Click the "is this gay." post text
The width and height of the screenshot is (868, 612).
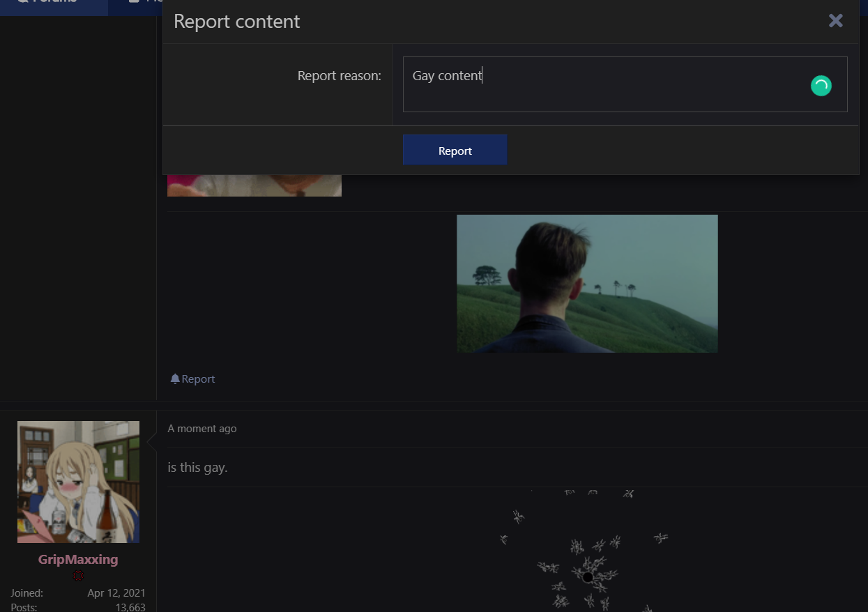click(197, 468)
